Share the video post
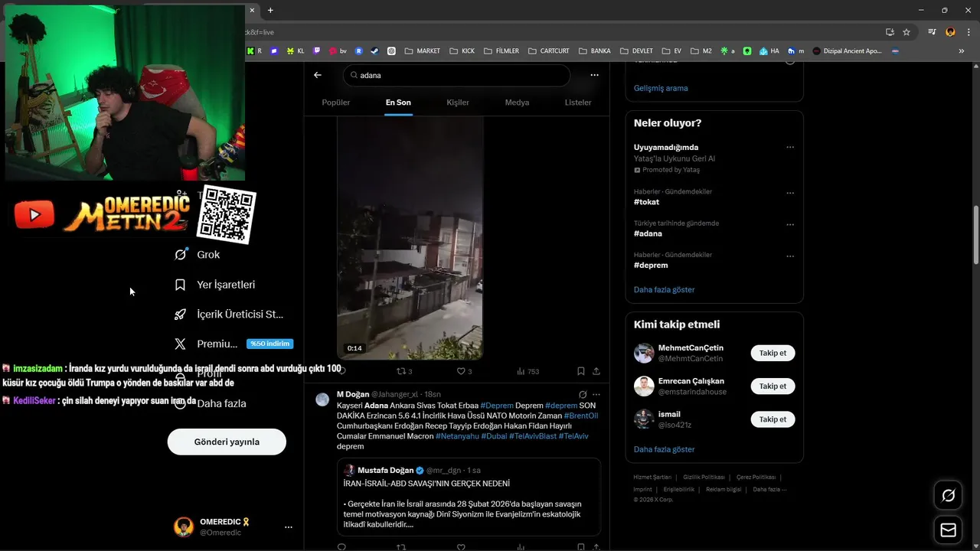980x551 pixels. point(596,371)
